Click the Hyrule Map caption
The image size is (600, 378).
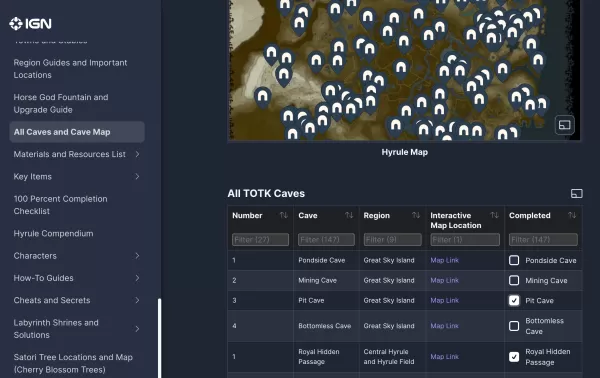coord(404,152)
